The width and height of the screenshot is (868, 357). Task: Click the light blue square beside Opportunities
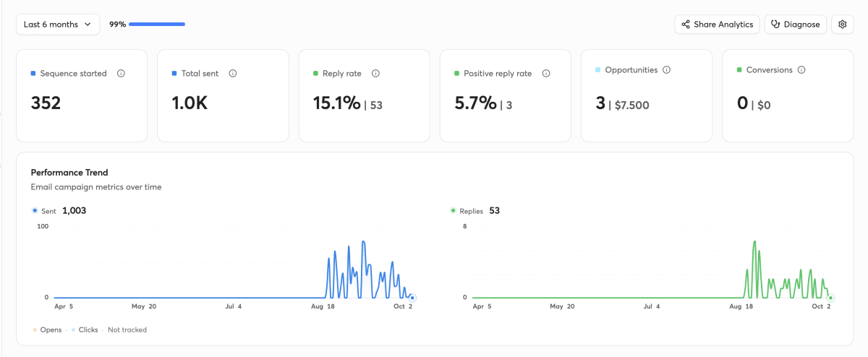[x=597, y=70]
